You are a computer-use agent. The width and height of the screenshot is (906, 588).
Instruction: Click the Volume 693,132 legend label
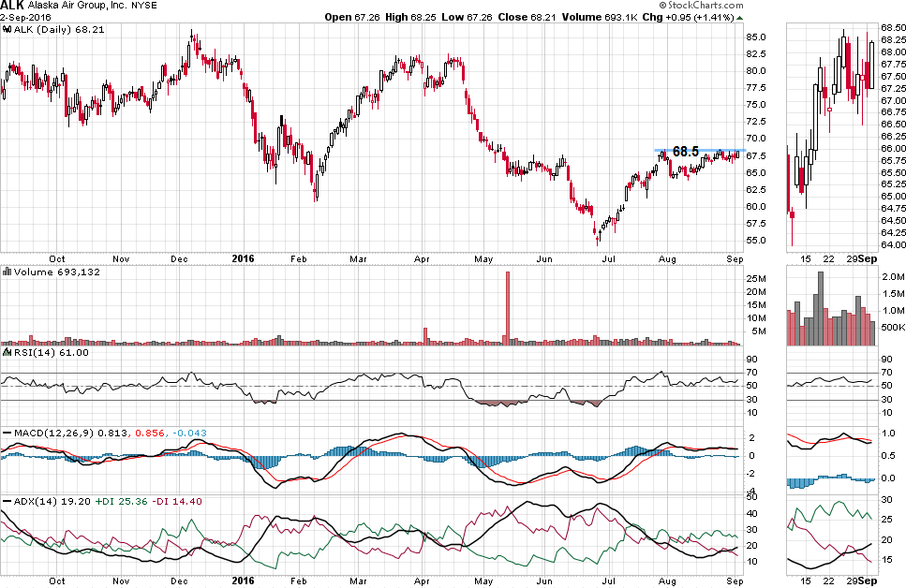56,272
